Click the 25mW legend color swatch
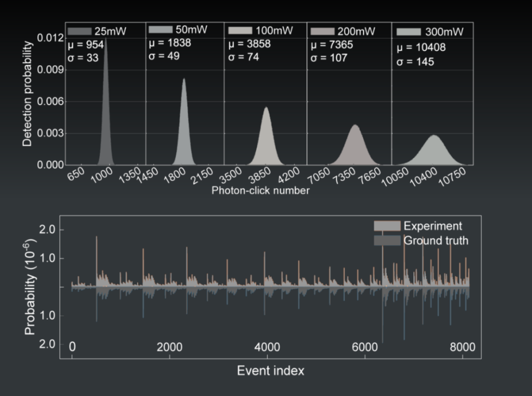The image size is (532, 396). point(79,32)
